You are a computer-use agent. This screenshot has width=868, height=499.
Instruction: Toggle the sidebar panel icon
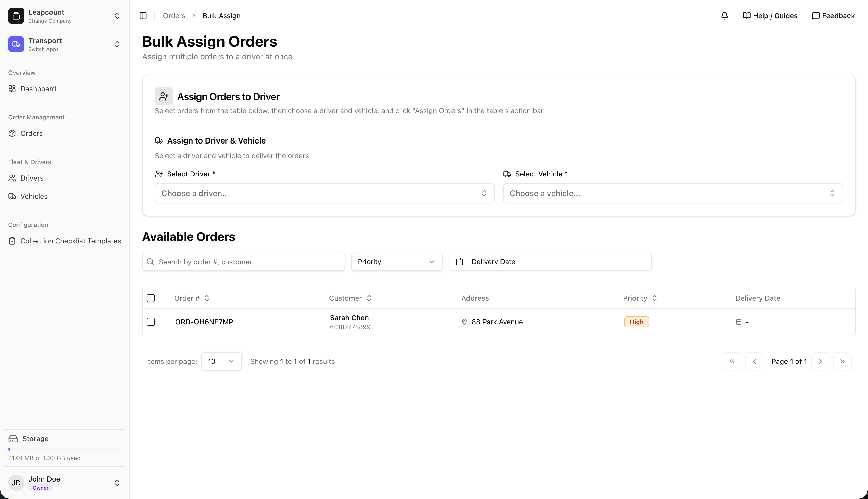(143, 16)
